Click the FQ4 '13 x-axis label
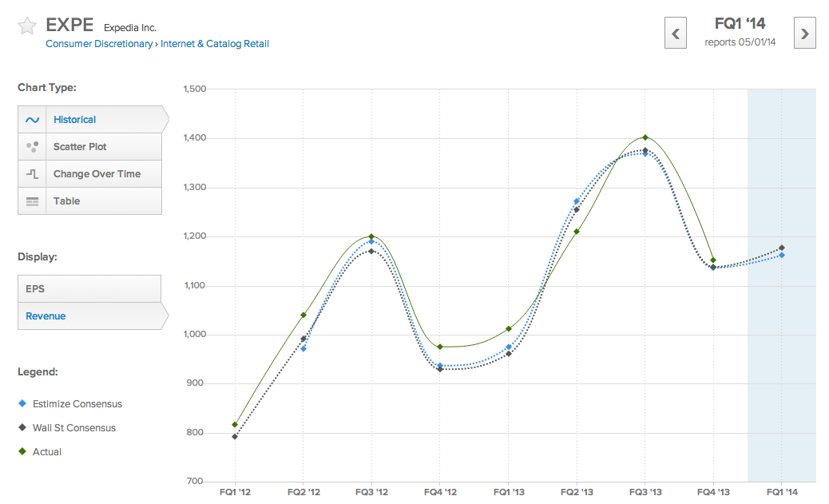829x504 pixels. 713,492
